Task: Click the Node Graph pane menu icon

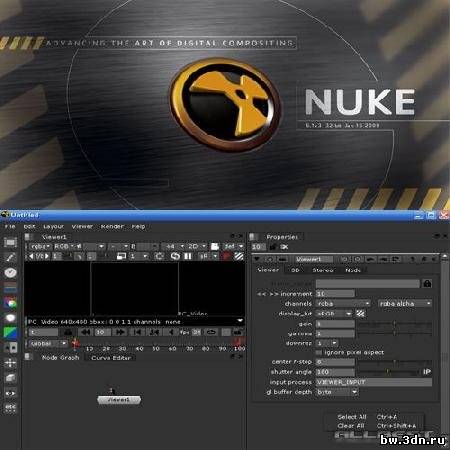Action: pos(29,357)
